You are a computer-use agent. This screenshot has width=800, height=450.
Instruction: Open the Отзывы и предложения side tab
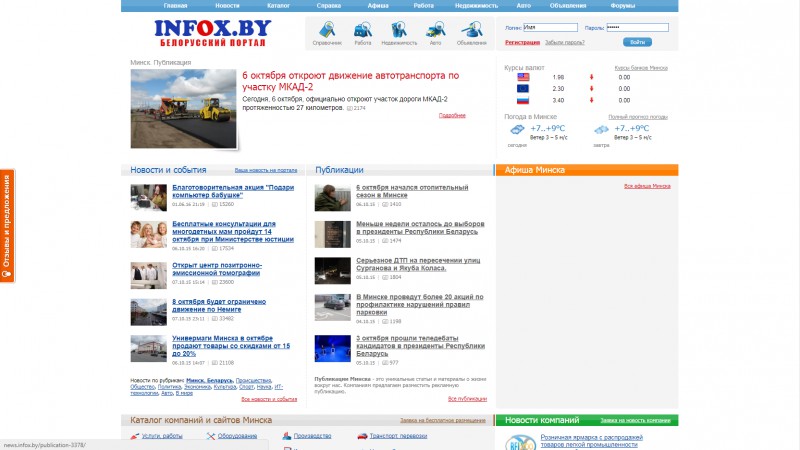(7, 226)
